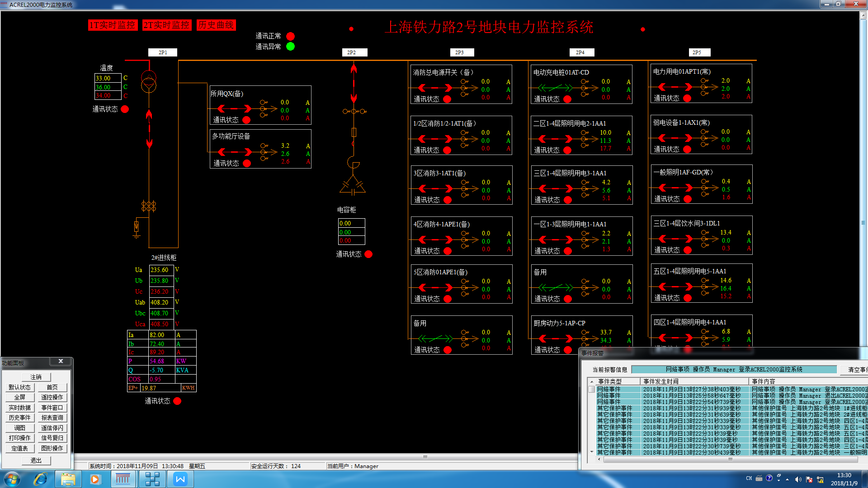Screen dimensions: 868x488
Task: Click the 电容柜 communication status indicator
Action: tap(368, 254)
